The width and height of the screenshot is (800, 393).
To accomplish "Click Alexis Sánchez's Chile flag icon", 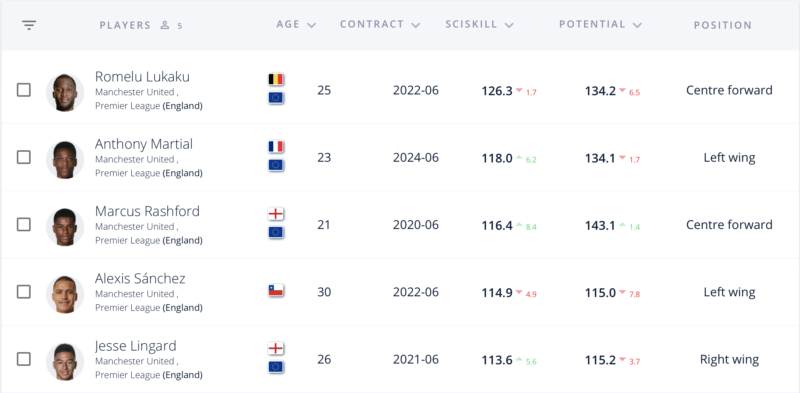I will pos(276,291).
